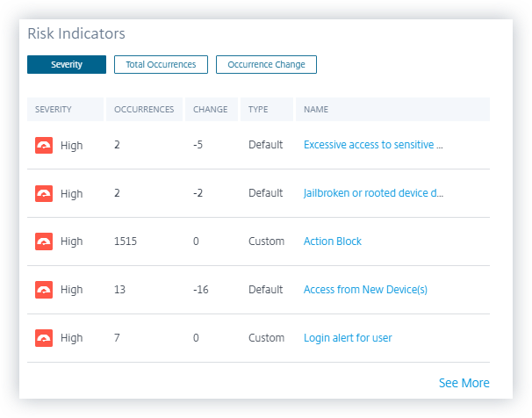Image resolution: width=532 pixels, height=418 pixels.
Task: Sort by the OCCURRENCES column header
Action: [144, 110]
